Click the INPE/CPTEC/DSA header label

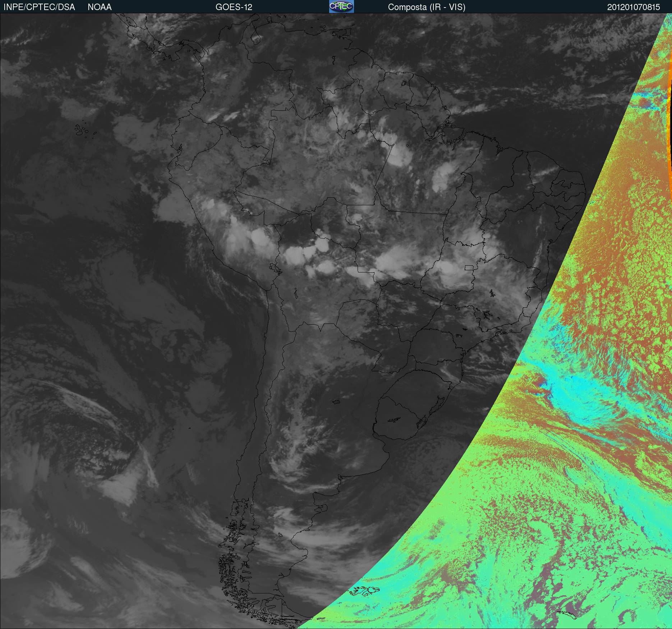tap(39, 7)
